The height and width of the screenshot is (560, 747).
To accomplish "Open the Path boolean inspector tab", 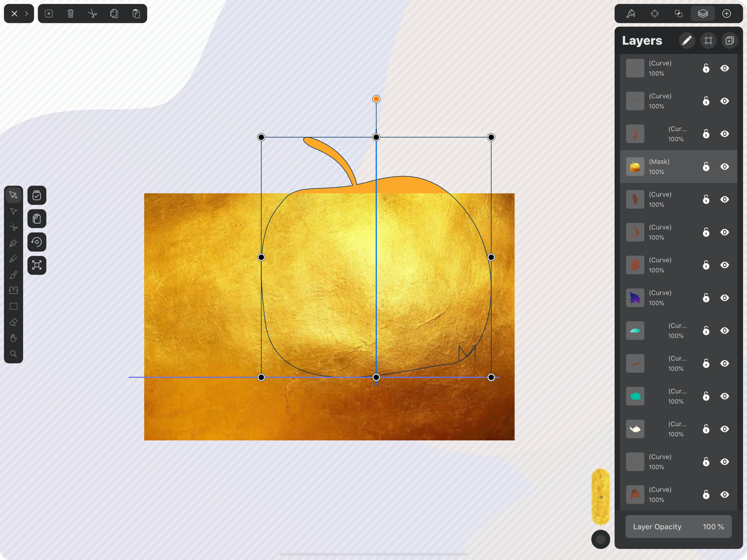I will (x=679, y=14).
